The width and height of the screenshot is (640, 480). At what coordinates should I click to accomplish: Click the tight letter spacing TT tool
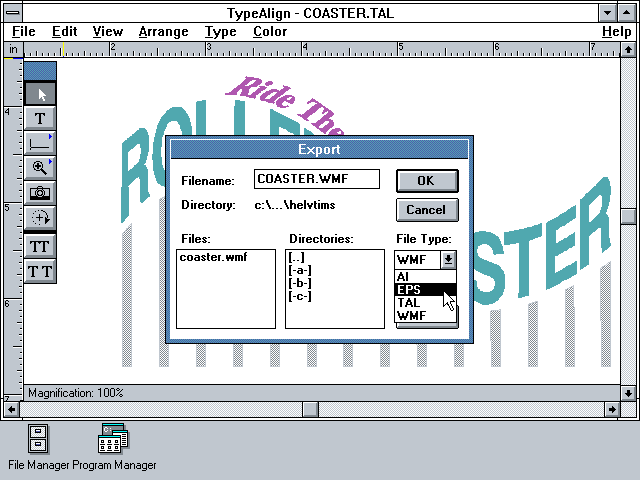[40, 246]
